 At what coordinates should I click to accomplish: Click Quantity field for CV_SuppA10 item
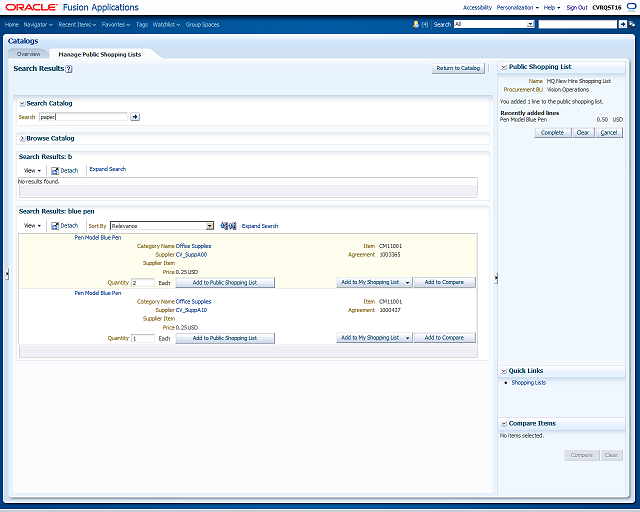pyautogui.click(x=143, y=338)
